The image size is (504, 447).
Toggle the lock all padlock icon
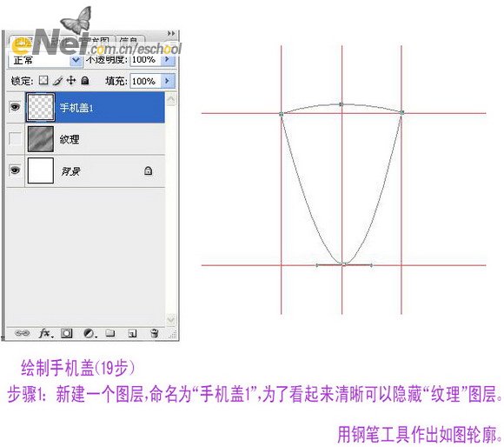coord(85,80)
